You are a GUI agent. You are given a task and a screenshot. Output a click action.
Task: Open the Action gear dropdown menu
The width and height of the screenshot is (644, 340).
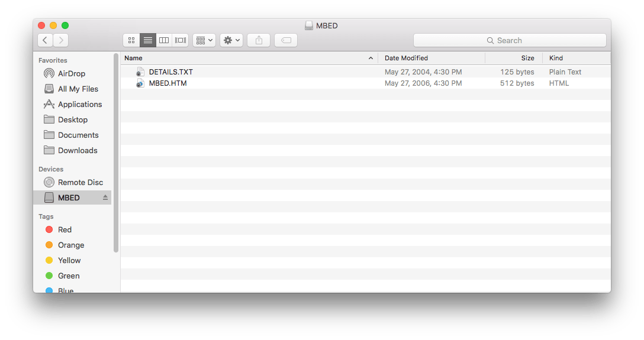point(231,40)
